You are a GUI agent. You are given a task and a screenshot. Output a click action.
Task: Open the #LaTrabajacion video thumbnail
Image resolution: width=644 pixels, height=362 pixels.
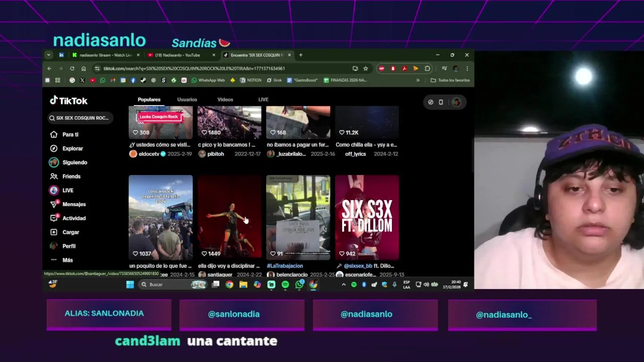coord(298,217)
